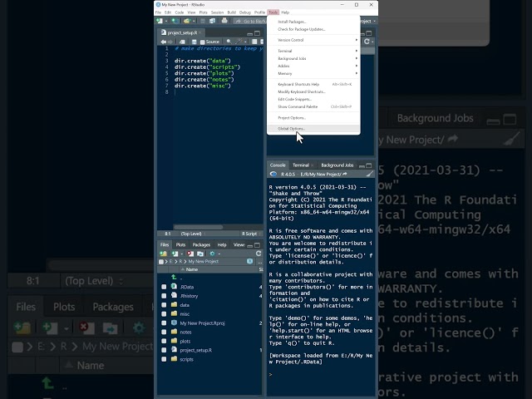Check the box next to .RData
This screenshot has width=532, height=399.
point(164,287)
